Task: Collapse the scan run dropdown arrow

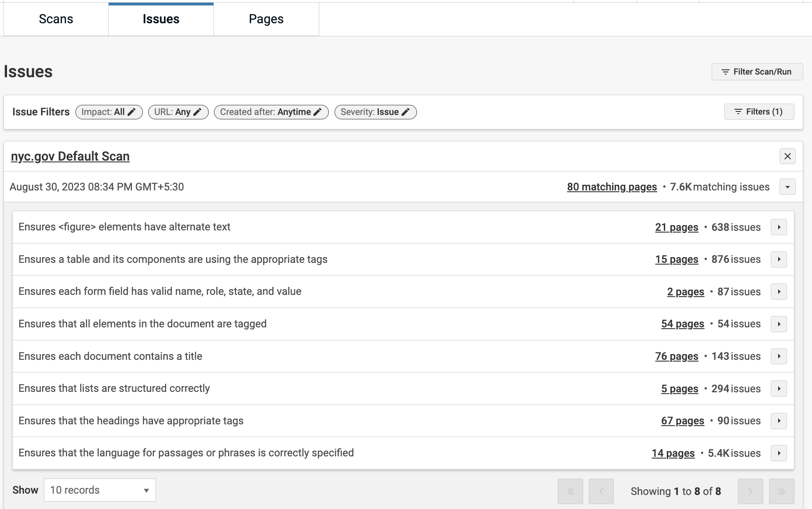Action: click(x=787, y=187)
